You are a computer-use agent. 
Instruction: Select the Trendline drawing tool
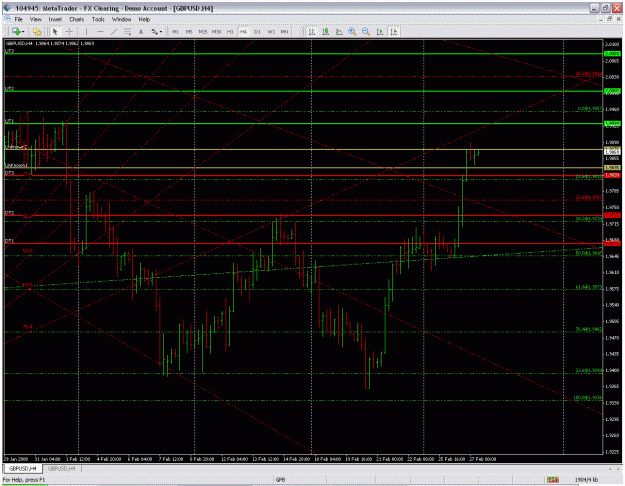click(114, 31)
